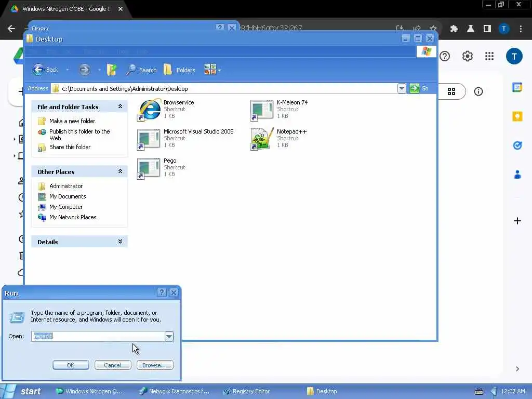Screen dimensions: 532x399
Task: Open the Chrome extensions puzzle icon
Action: pyautogui.click(x=454, y=29)
